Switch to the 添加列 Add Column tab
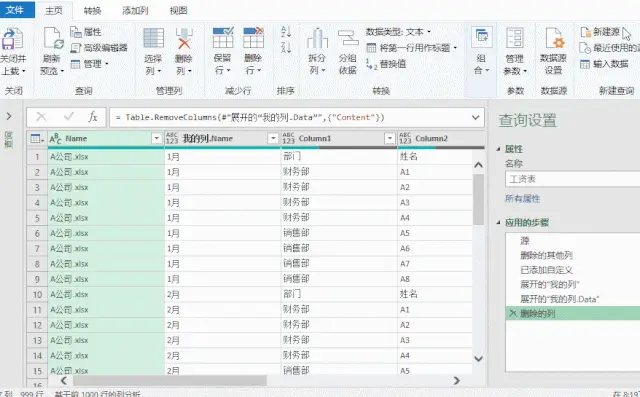 pyautogui.click(x=135, y=11)
